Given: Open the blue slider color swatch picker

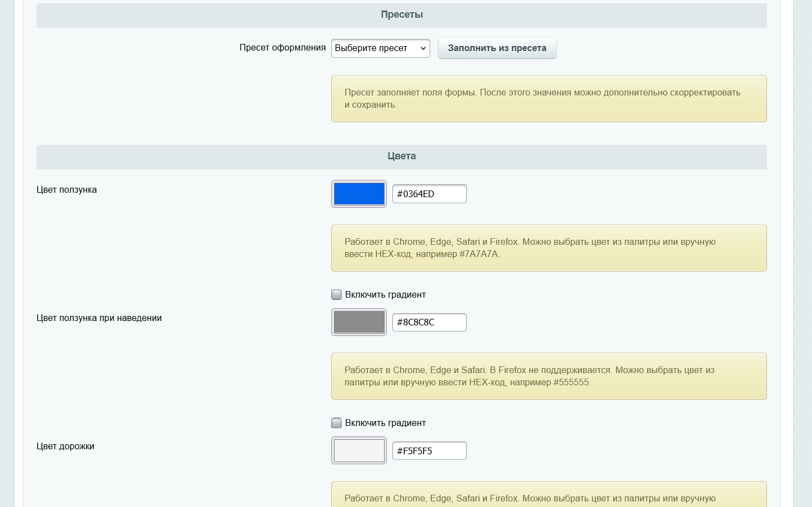Looking at the screenshot, I should click(x=359, y=194).
